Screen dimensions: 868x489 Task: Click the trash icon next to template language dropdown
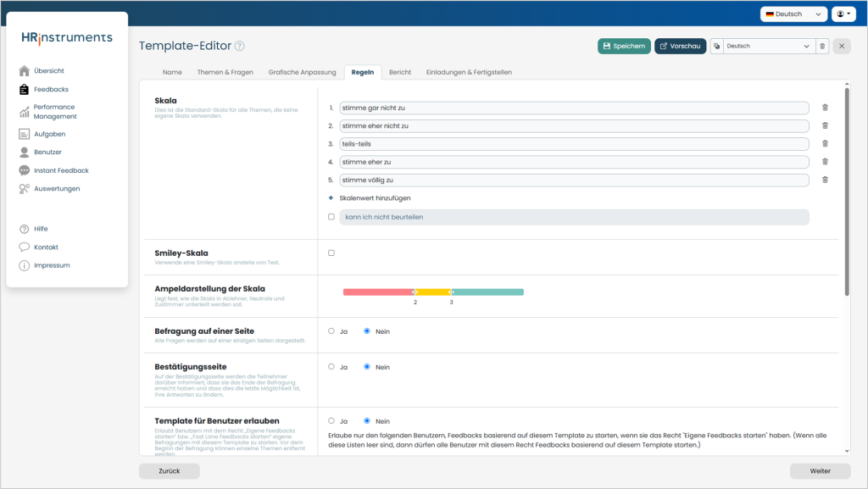(x=822, y=46)
